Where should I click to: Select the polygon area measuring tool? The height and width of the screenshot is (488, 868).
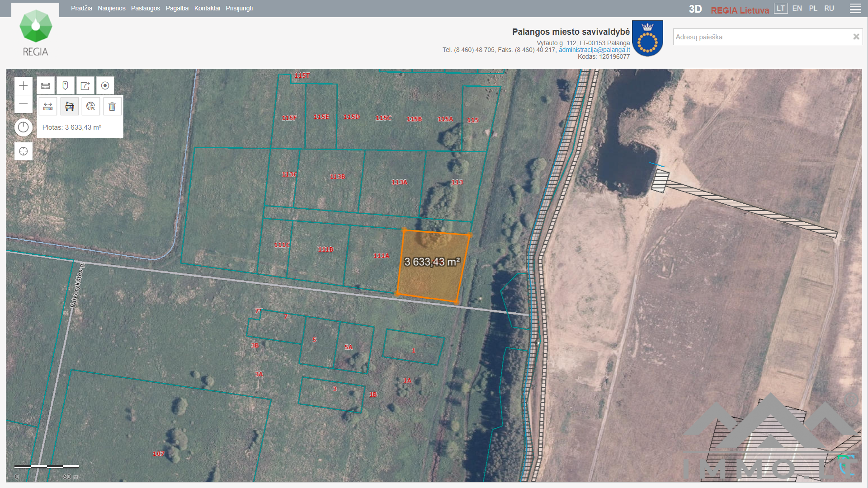tap(70, 107)
